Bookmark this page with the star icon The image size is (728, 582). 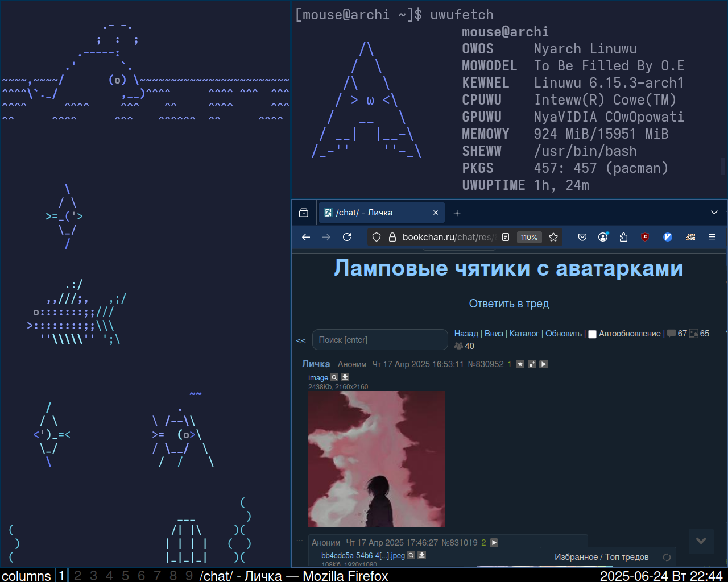pos(553,237)
